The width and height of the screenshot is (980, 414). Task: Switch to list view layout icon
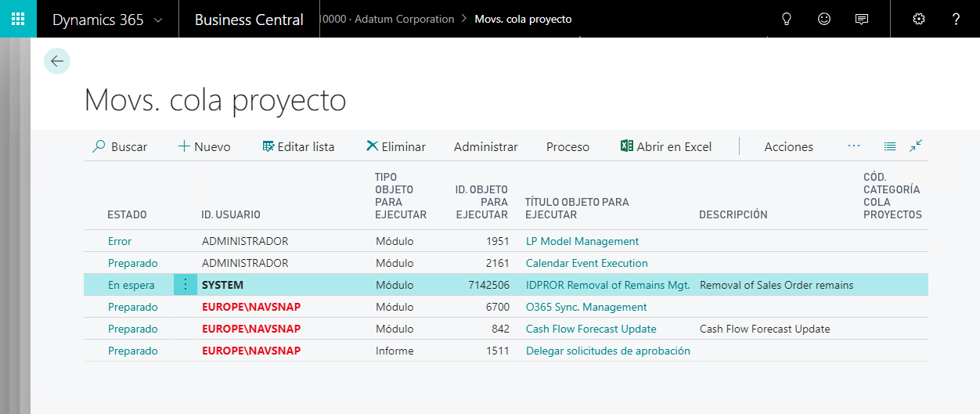pyautogui.click(x=890, y=146)
